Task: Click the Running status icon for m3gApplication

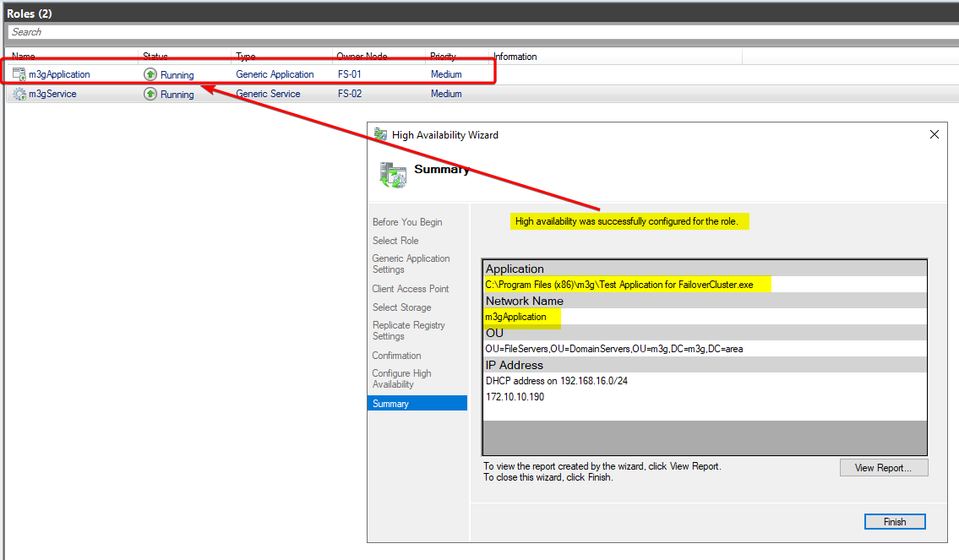Action: 150,74
